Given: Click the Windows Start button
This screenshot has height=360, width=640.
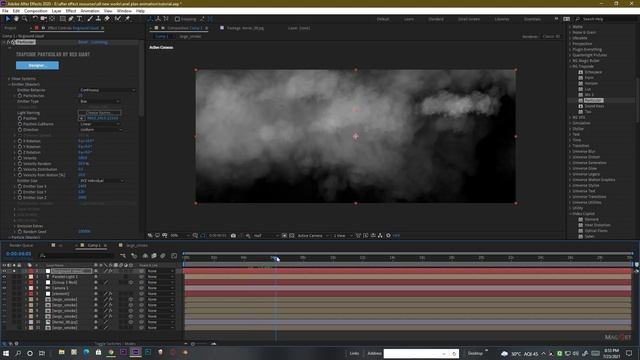Looking at the screenshot, I should (x=6, y=353).
